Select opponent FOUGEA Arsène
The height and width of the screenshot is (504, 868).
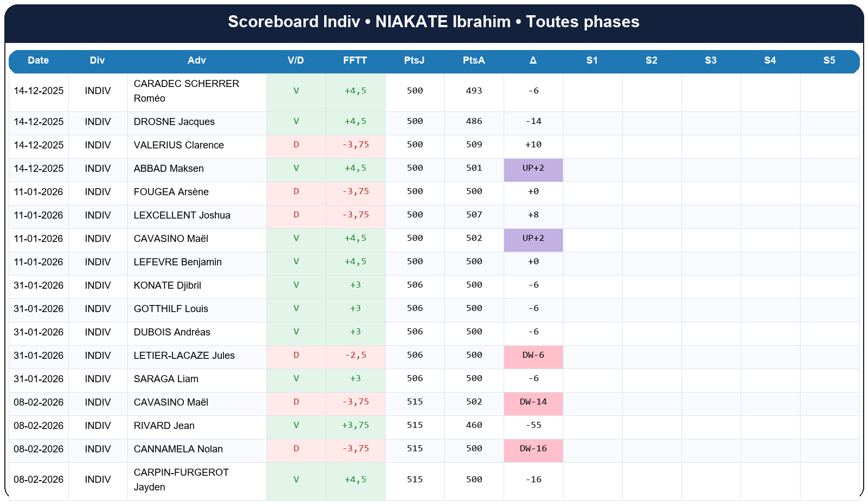tap(171, 192)
